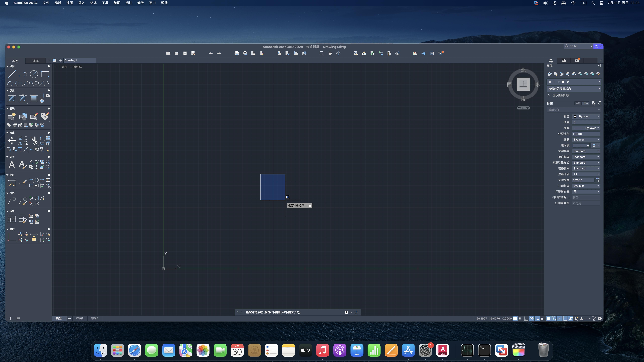Open the unsaved layer state dropdown
This screenshot has height=362, width=644.
click(x=574, y=89)
